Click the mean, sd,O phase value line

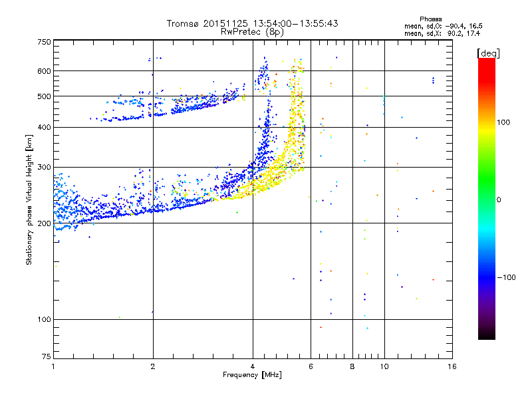point(444,26)
